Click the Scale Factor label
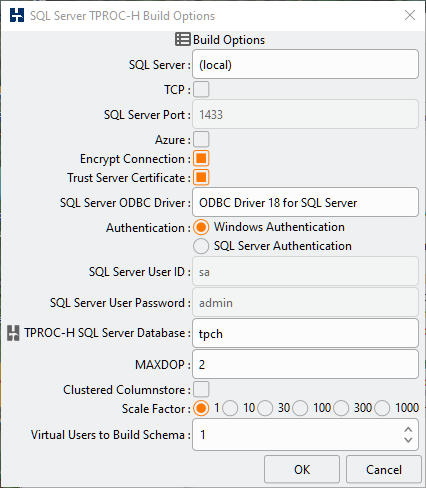This screenshot has height=488, width=426. coord(156,409)
